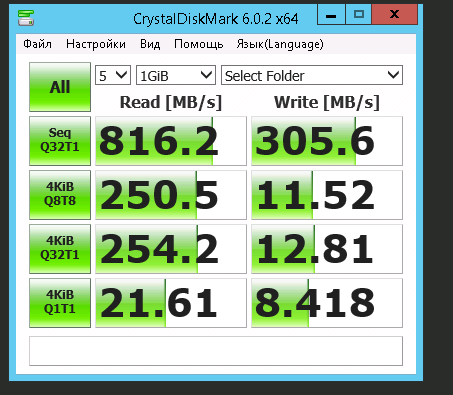Click the Seq read result 816.2
This screenshot has width=453, height=395.
tap(171, 141)
